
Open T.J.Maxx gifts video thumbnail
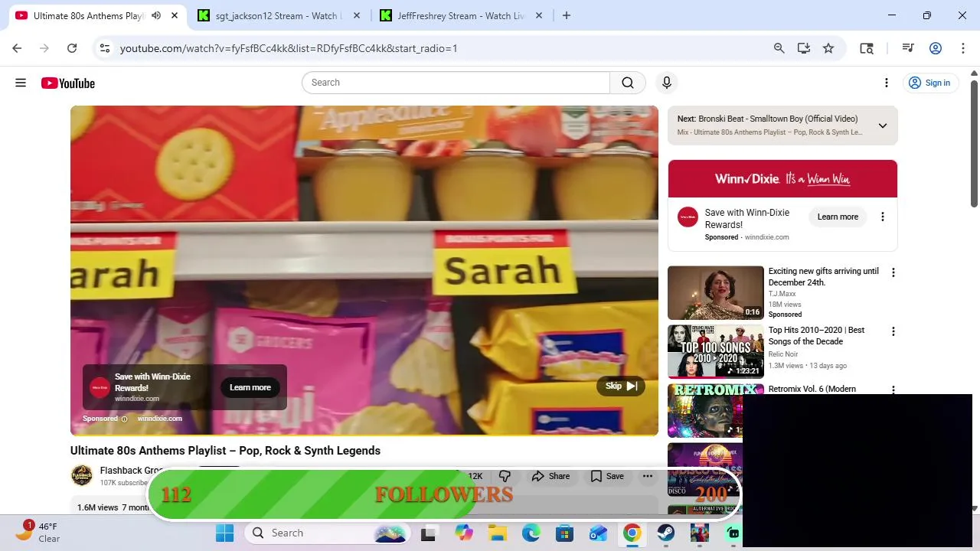pos(716,293)
